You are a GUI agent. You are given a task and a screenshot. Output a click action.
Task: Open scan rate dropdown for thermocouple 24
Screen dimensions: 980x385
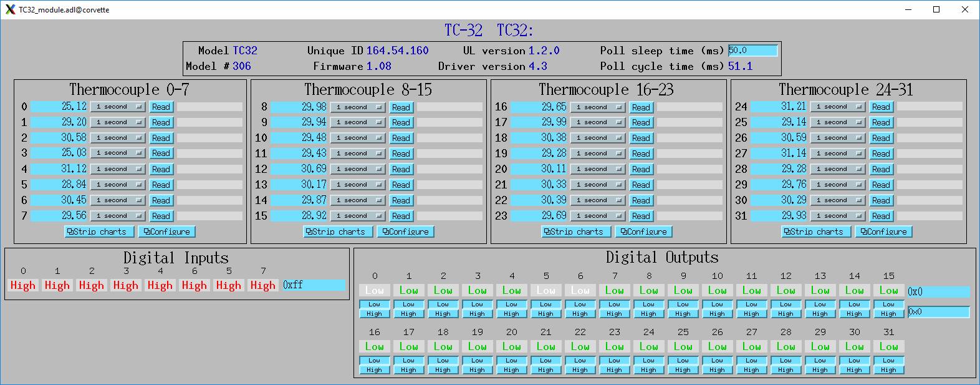point(838,107)
